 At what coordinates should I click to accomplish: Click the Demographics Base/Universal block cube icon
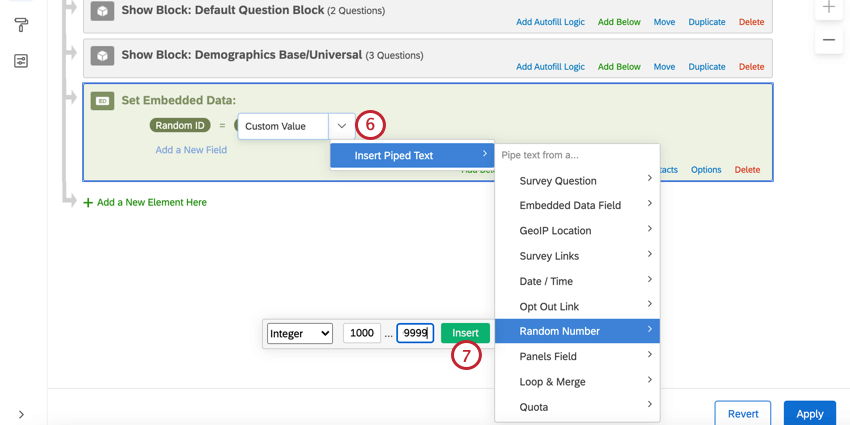(x=102, y=56)
